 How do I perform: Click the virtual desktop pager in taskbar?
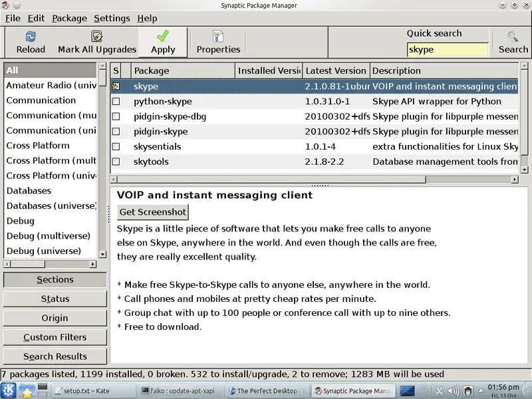coord(43,390)
